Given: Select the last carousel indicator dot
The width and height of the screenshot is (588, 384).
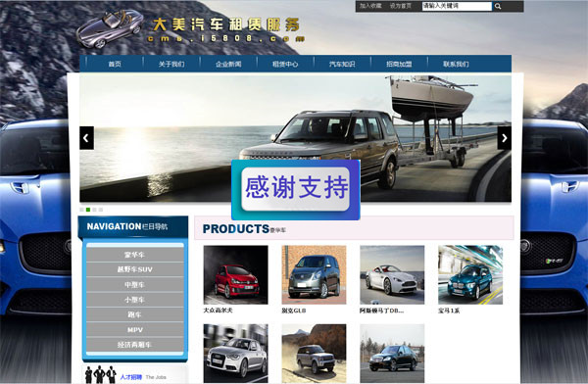Looking at the screenshot, I should 101,210.
